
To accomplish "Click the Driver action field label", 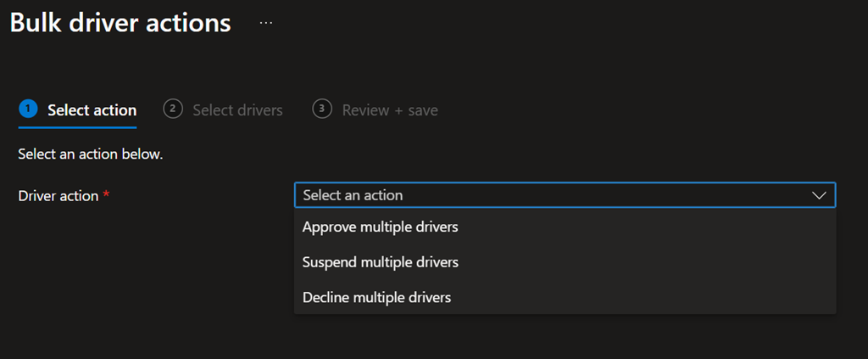I will tap(58, 196).
